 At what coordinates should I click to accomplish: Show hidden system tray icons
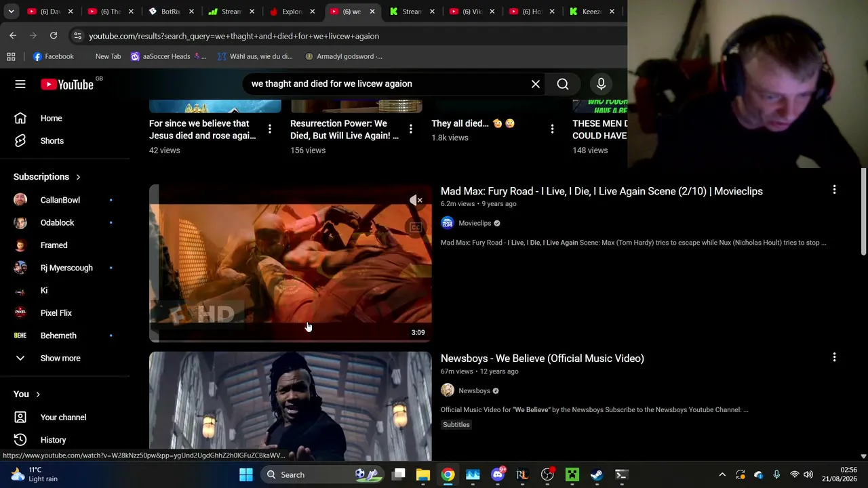click(722, 474)
